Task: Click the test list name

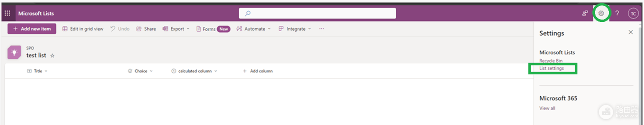Action: point(36,55)
